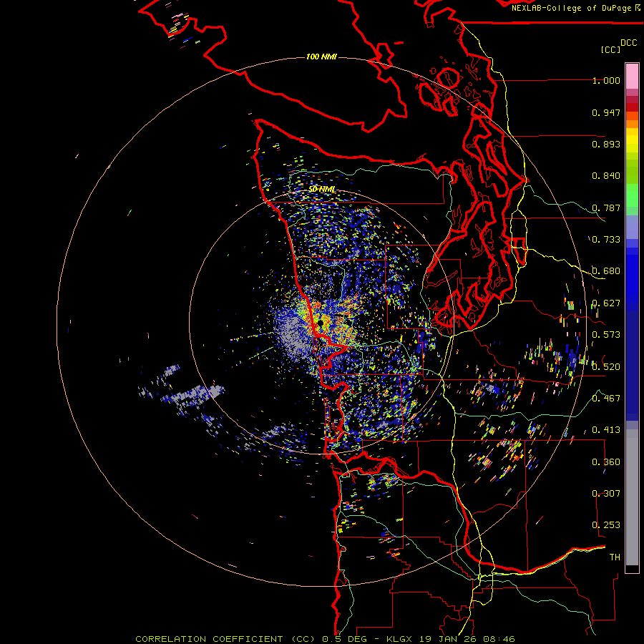Select the 0.413 color scale value
Screen dimensions: 644x644
tap(606, 429)
